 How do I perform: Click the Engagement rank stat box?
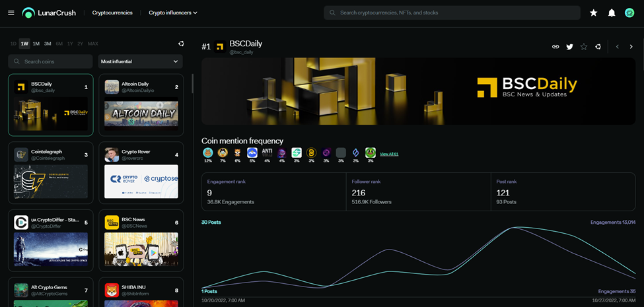[274, 191]
